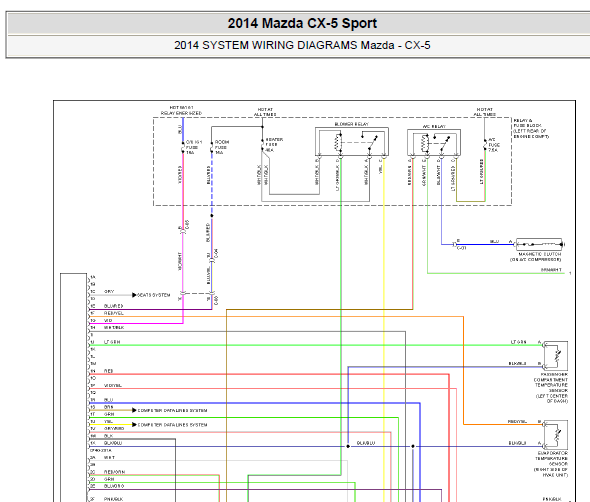The height and width of the screenshot is (502, 590).
Task: Click the LT GRN label at pin 1J
Action: (112, 342)
